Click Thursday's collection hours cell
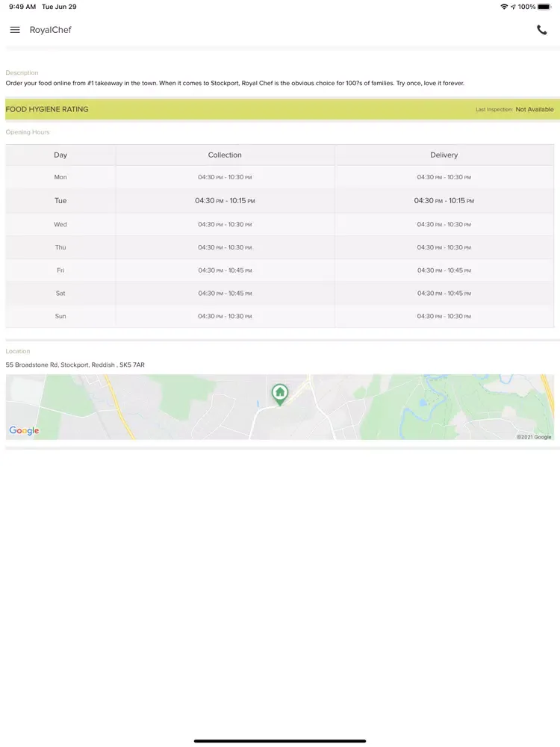 (x=225, y=247)
